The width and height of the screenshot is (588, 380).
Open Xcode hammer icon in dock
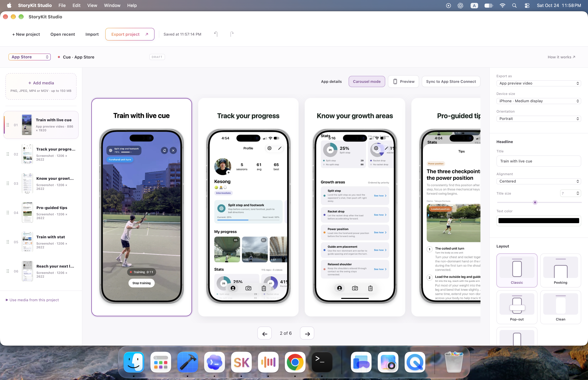[187, 362]
